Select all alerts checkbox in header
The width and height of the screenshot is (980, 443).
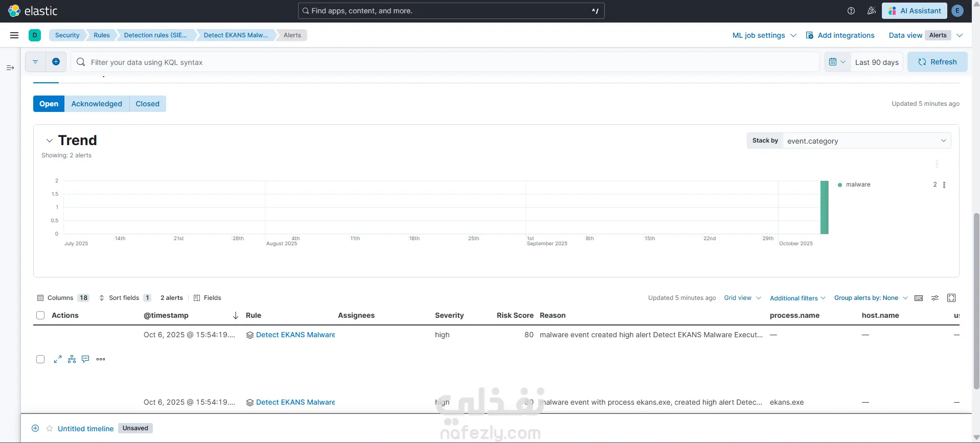(40, 315)
